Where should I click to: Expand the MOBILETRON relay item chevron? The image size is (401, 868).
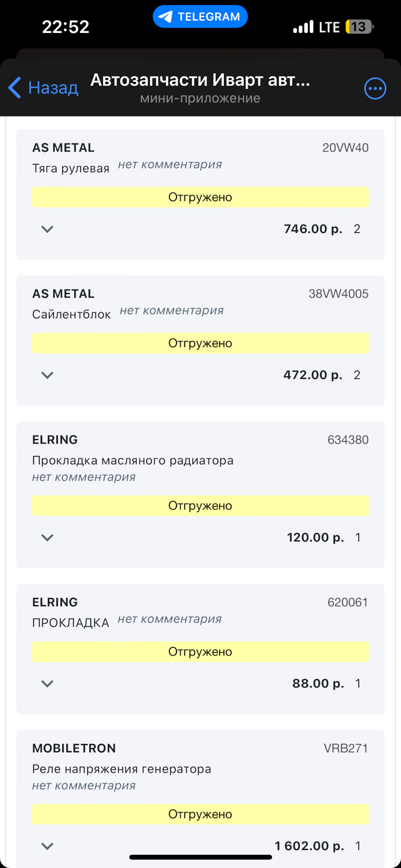click(x=47, y=846)
